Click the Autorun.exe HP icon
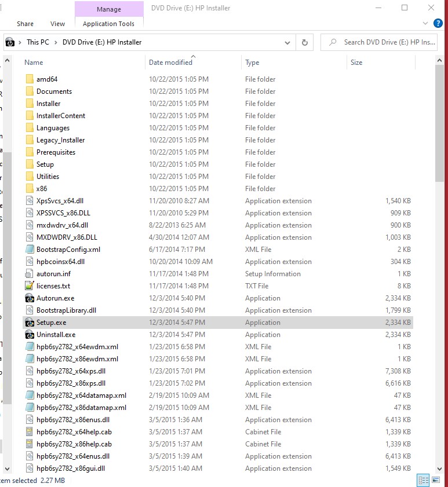The image size is (448, 487). (x=30, y=298)
